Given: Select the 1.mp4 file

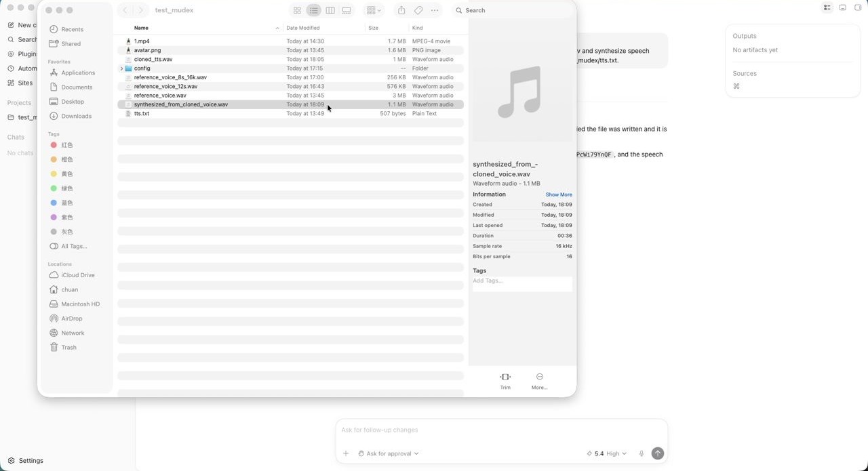Looking at the screenshot, I should click(x=290, y=41).
